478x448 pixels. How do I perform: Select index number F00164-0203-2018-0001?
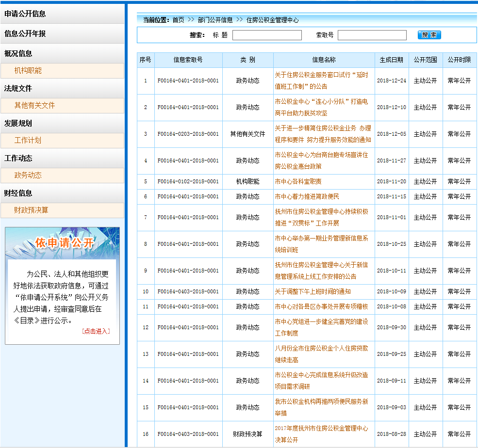(188, 134)
